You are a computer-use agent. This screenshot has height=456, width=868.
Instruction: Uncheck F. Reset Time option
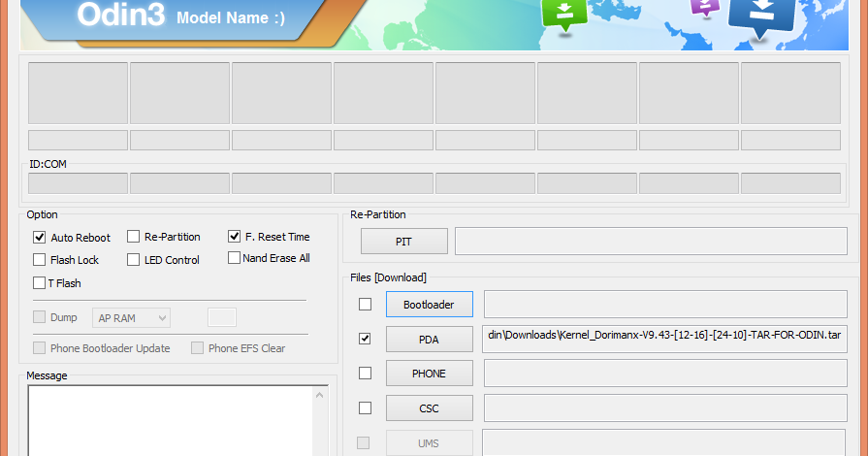click(x=234, y=237)
